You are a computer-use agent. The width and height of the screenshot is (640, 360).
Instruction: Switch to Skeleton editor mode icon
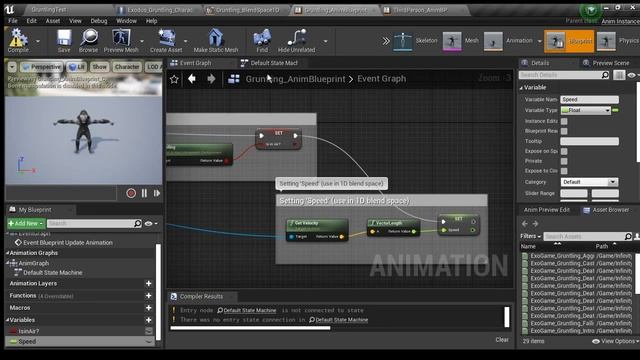point(403,41)
